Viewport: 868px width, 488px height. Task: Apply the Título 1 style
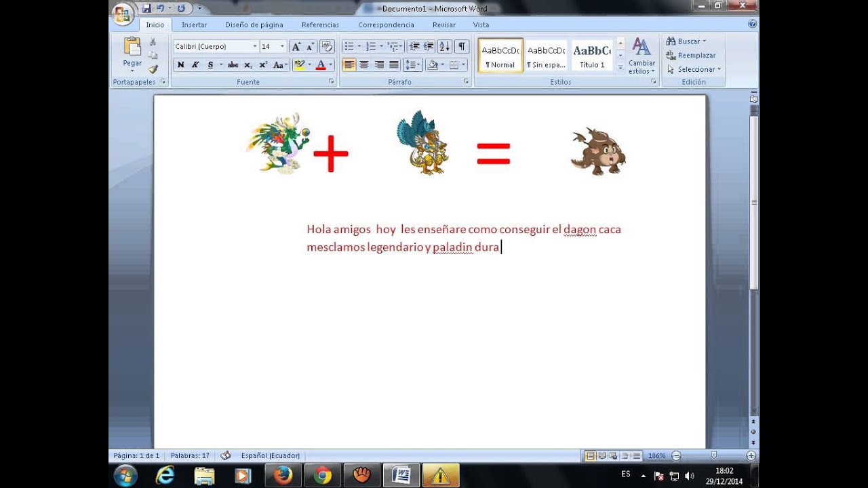click(591, 56)
